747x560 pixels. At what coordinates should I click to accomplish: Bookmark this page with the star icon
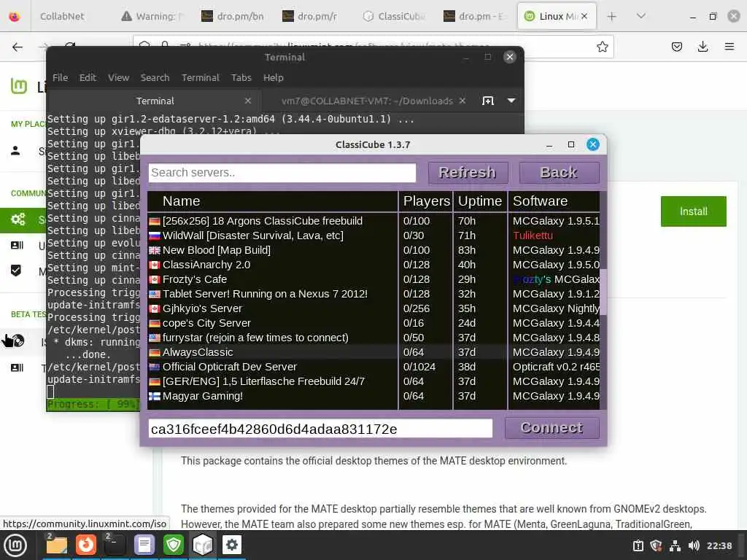click(602, 47)
